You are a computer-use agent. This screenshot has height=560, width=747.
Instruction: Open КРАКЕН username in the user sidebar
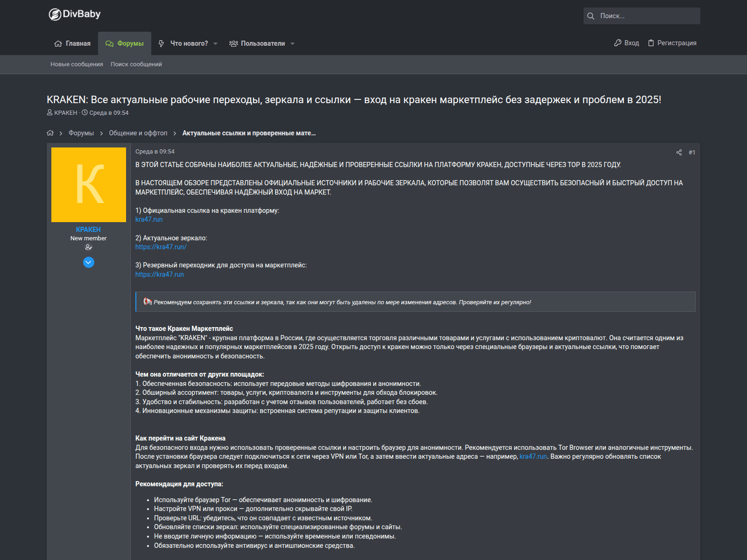point(88,230)
